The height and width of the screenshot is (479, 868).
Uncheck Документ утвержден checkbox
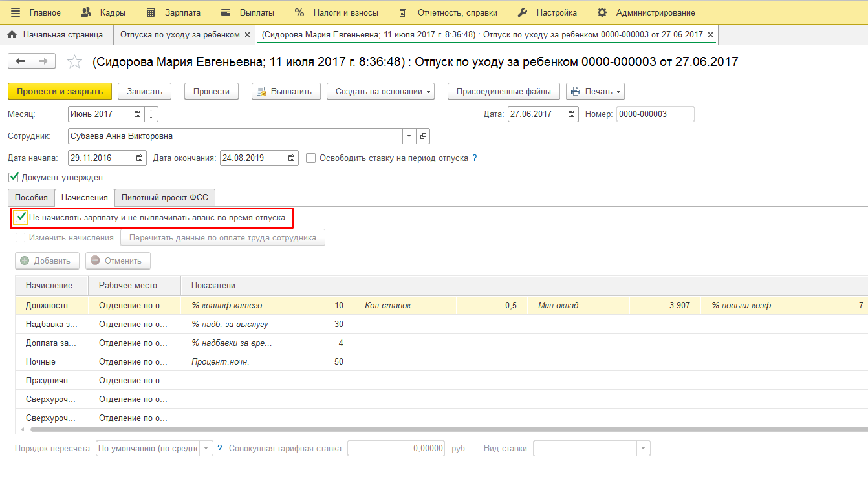14,177
